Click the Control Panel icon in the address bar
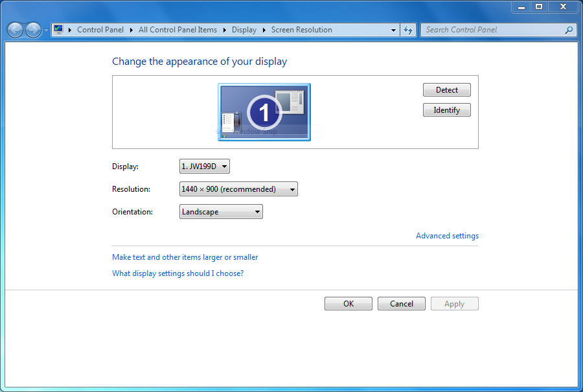The height and width of the screenshot is (392, 583). click(59, 30)
